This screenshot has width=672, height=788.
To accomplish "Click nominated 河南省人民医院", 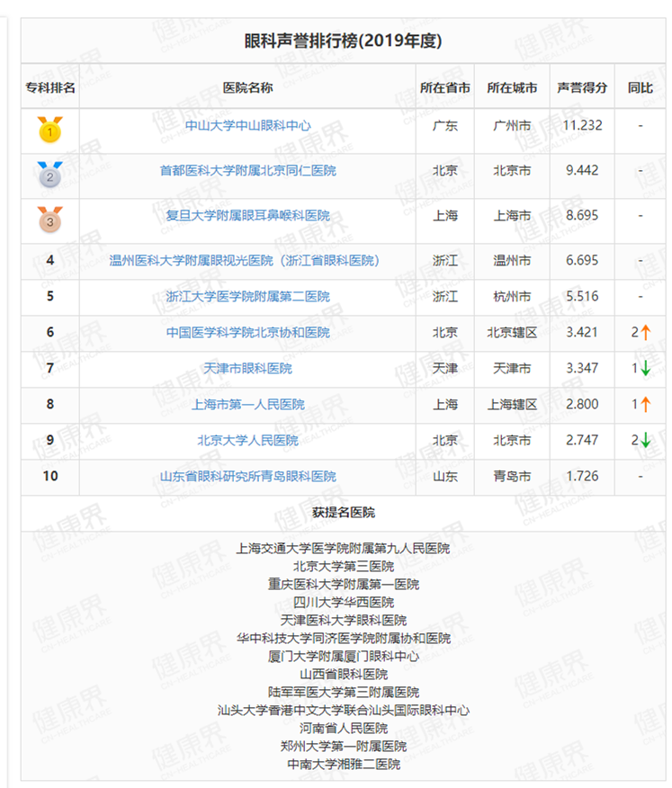I will 344,729.
